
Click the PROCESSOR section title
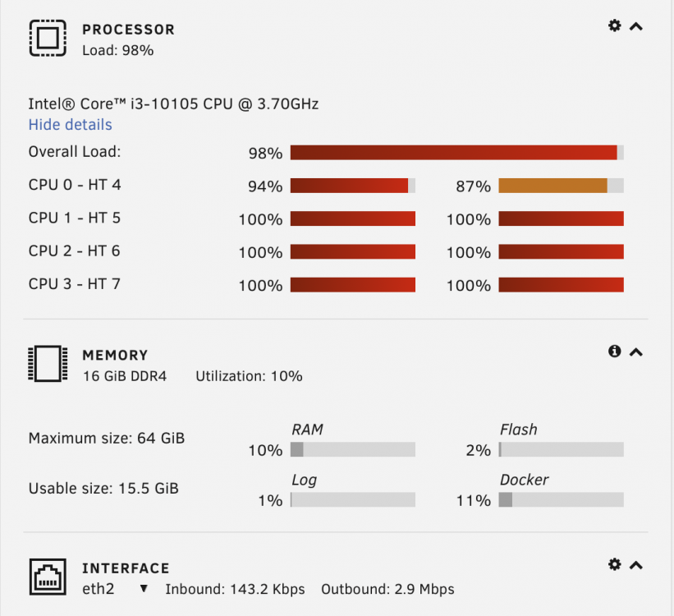[129, 30]
